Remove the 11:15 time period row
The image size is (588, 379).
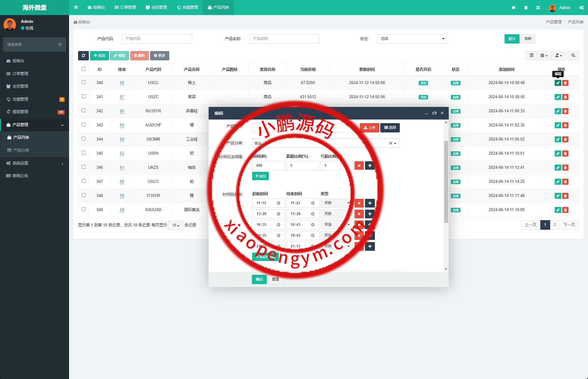(359, 203)
